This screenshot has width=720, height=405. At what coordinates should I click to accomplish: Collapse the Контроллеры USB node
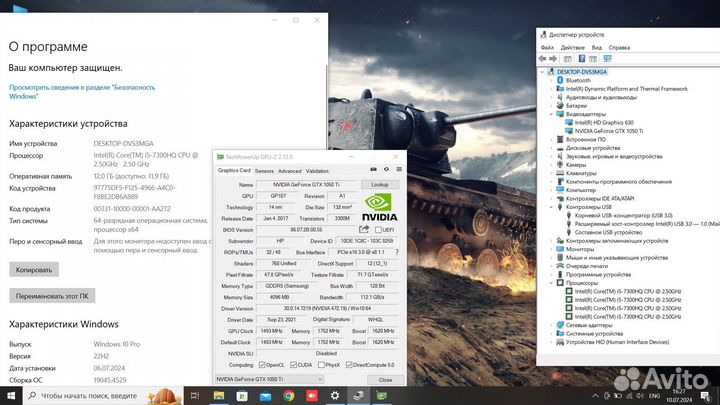tap(551, 207)
